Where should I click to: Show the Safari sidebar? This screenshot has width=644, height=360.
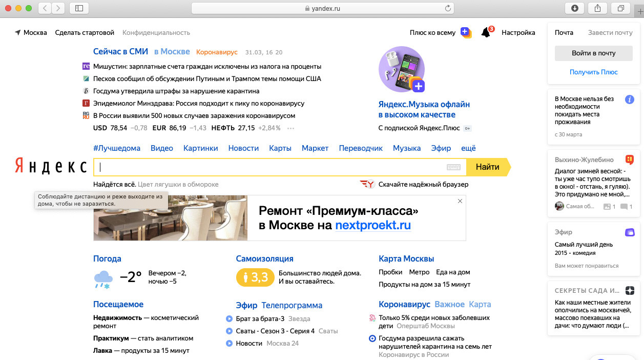point(79,8)
